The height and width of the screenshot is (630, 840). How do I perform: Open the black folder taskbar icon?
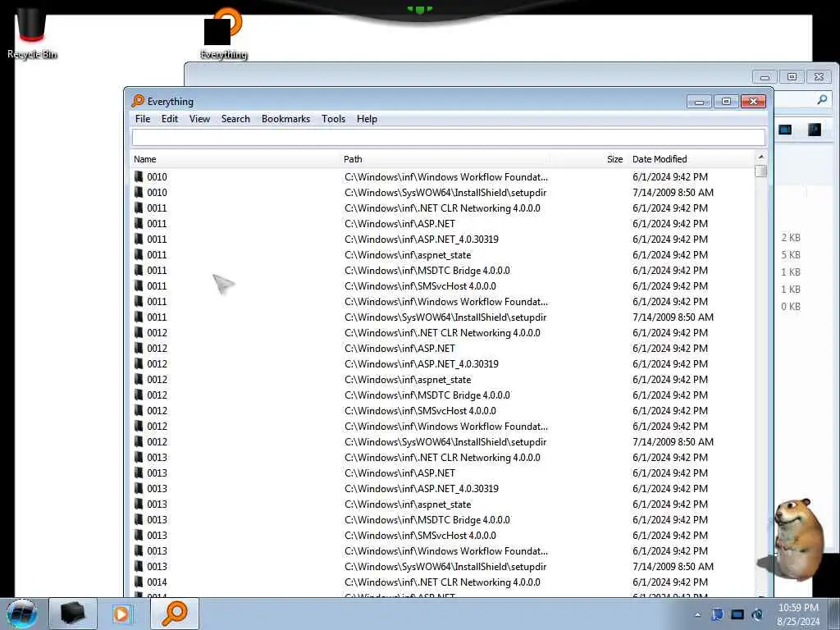tap(73, 614)
